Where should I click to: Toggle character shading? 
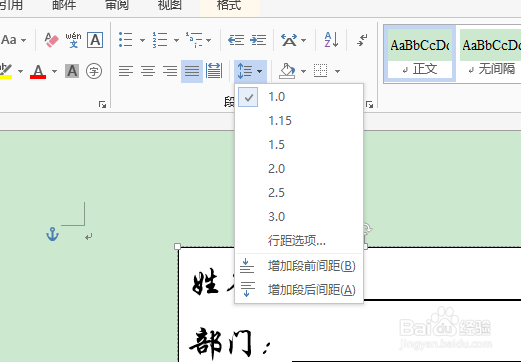pyautogui.click(x=72, y=71)
